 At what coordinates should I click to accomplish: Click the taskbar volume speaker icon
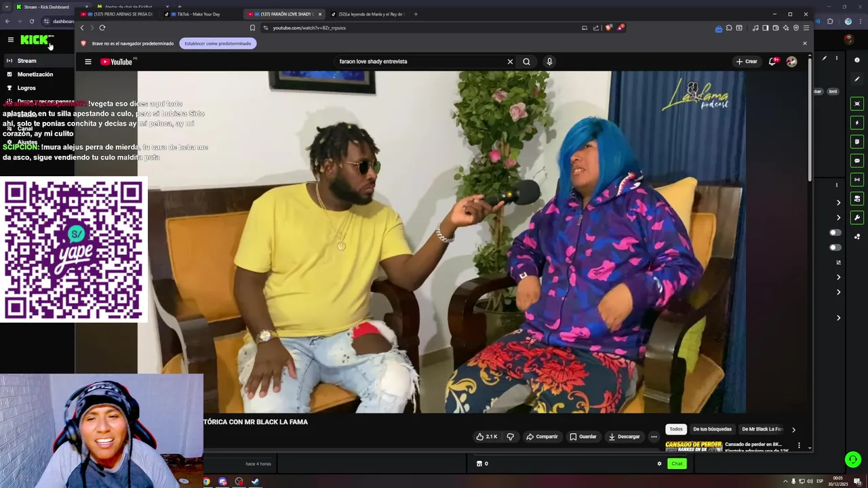(810, 481)
